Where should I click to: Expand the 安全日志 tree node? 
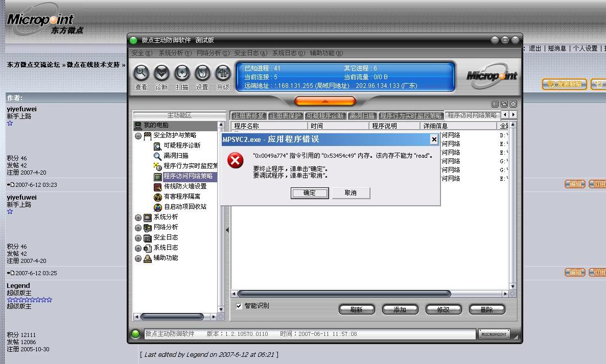pyautogui.click(x=138, y=238)
